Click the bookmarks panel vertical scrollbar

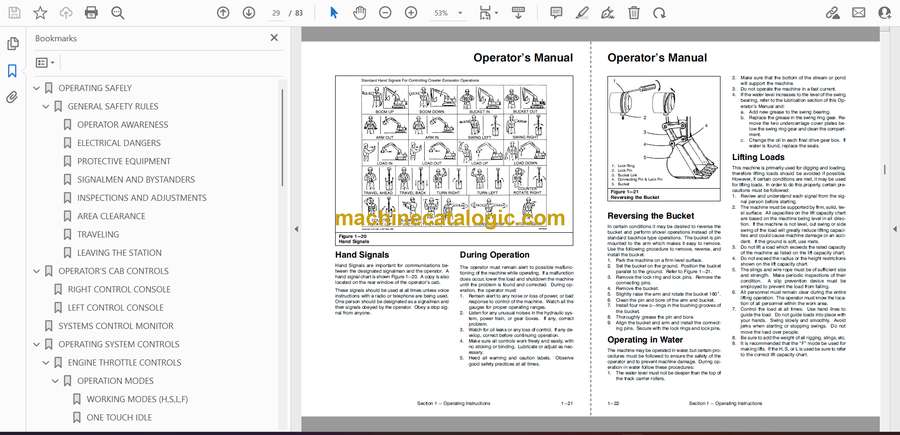point(282,138)
